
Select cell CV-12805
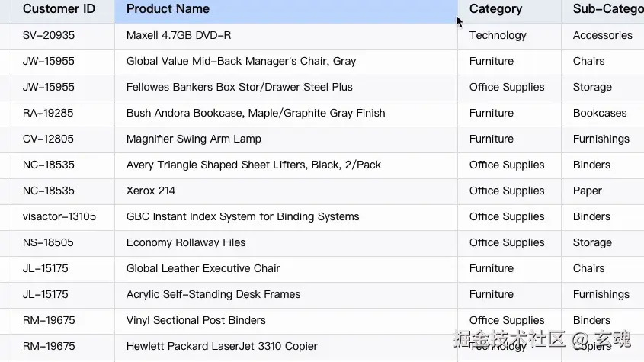click(x=62, y=139)
